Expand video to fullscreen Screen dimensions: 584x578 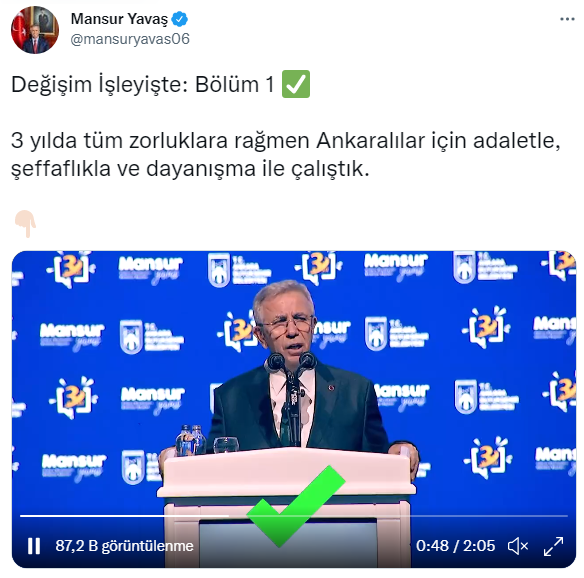click(553, 546)
